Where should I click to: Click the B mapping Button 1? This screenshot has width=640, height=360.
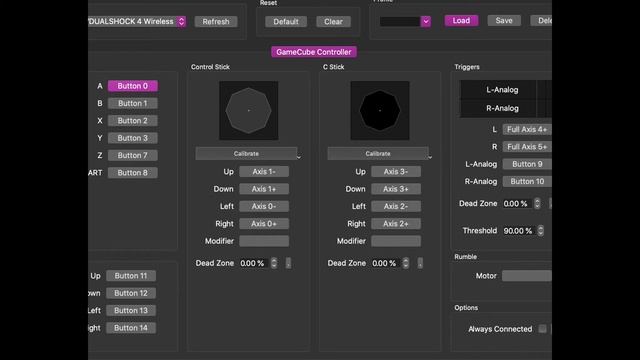coord(133,103)
